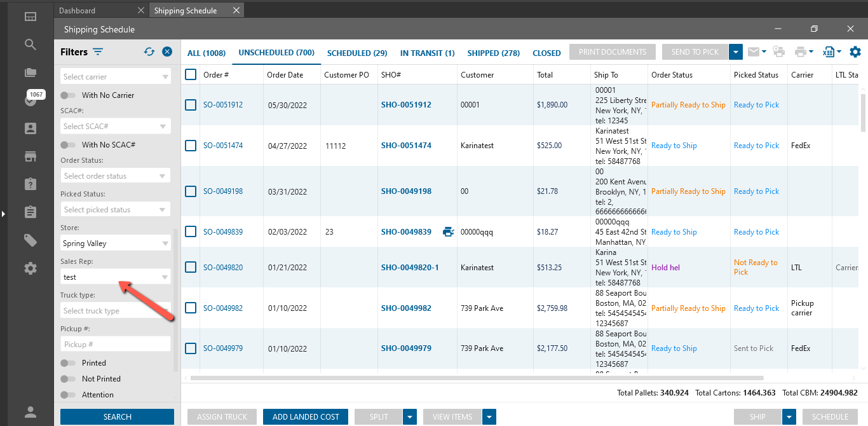Open the dashboard grid icon in the sidebar

[x=31, y=17]
